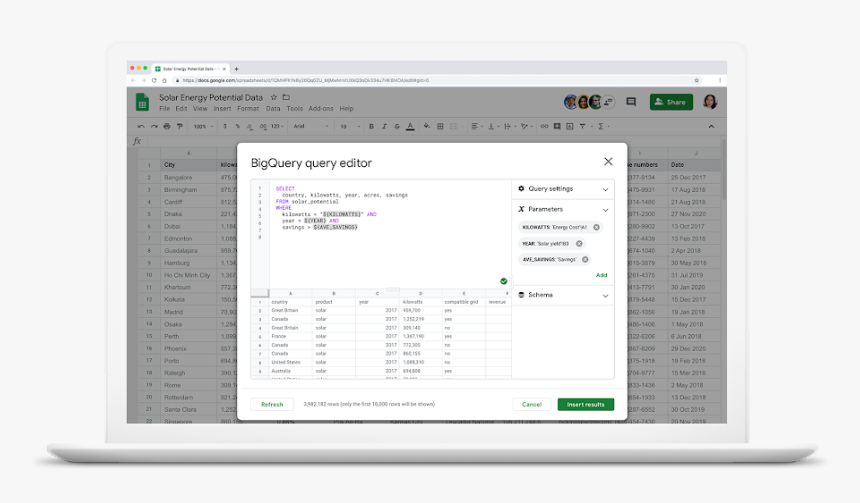Open the Arial font dropdown
Image resolution: width=860 pixels, height=503 pixels.
pyautogui.click(x=311, y=126)
